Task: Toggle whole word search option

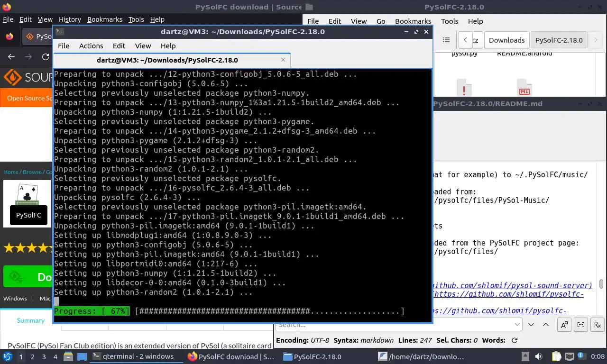Action: tap(581, 325)
